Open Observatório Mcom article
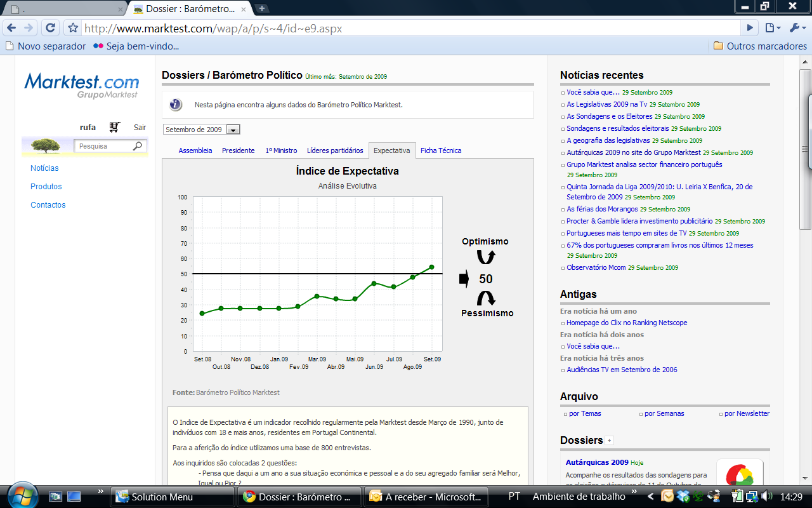812x508 pixels. (x=596, y=267)
